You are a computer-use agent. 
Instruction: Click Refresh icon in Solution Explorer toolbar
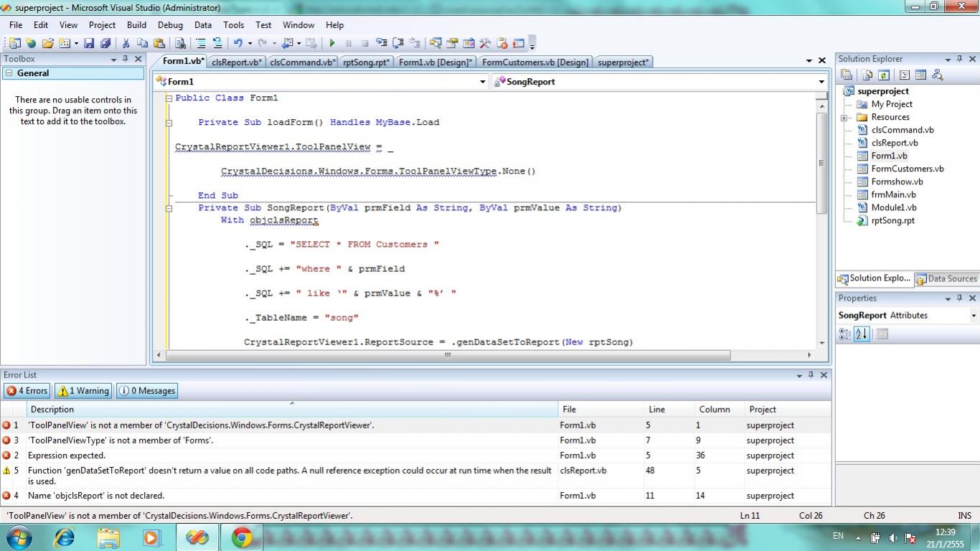pos(884,75)
